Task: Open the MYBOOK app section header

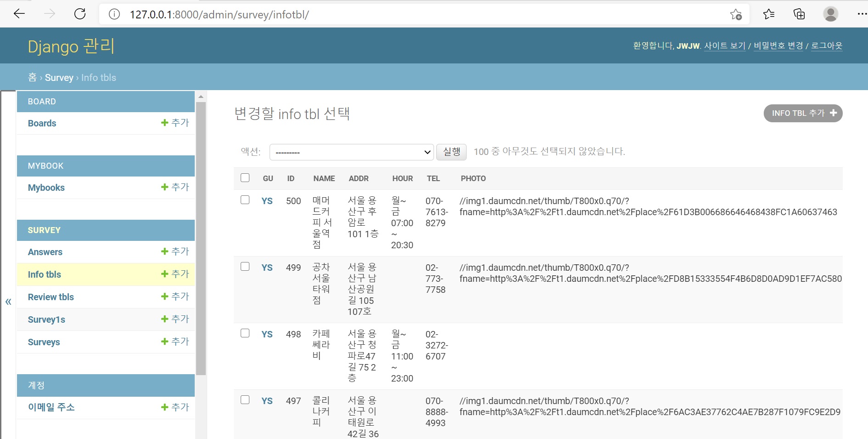Action: pyautogui.click(x=45, y=166)
